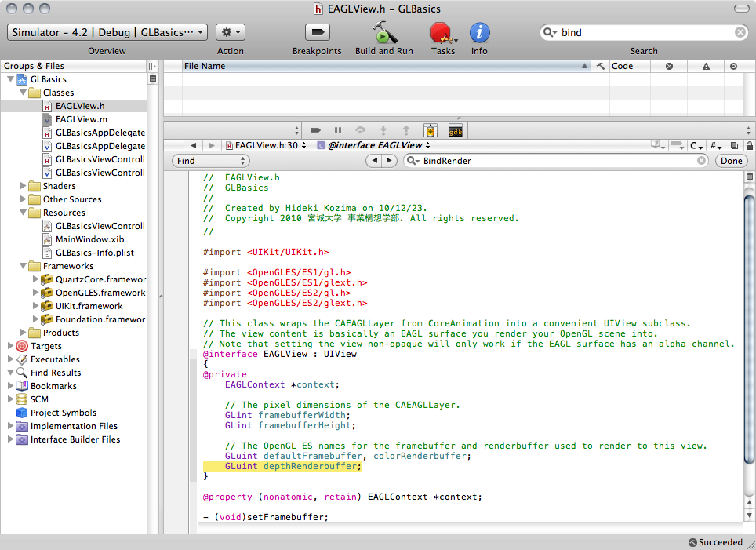The width and height of the screenshot is (756, 550).
Task: Toggle the target membership column header
Action: [x=733, y=66]
